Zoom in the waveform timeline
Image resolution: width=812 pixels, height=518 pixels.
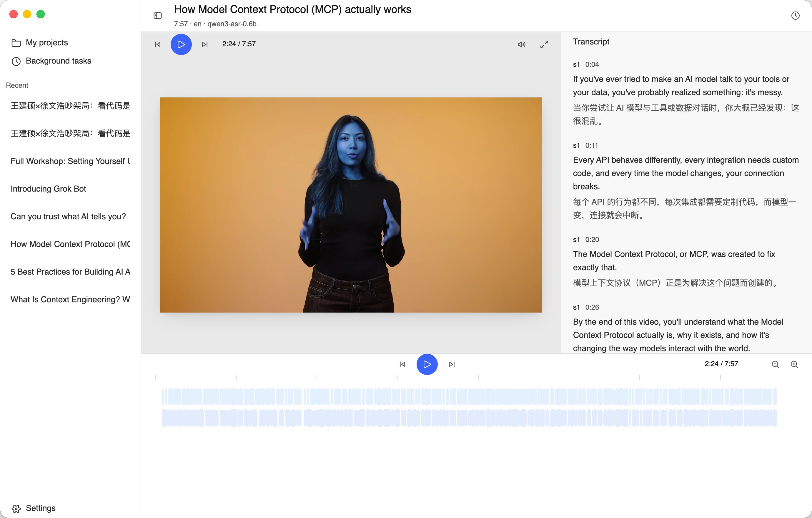pyautogui.click(x=794, y=364)
